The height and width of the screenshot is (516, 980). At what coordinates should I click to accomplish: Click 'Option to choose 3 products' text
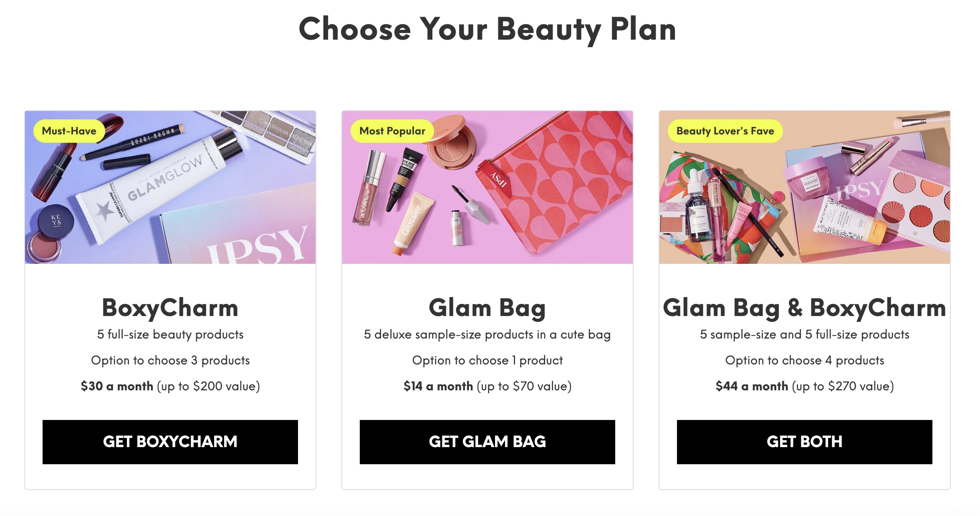(170, 360)
